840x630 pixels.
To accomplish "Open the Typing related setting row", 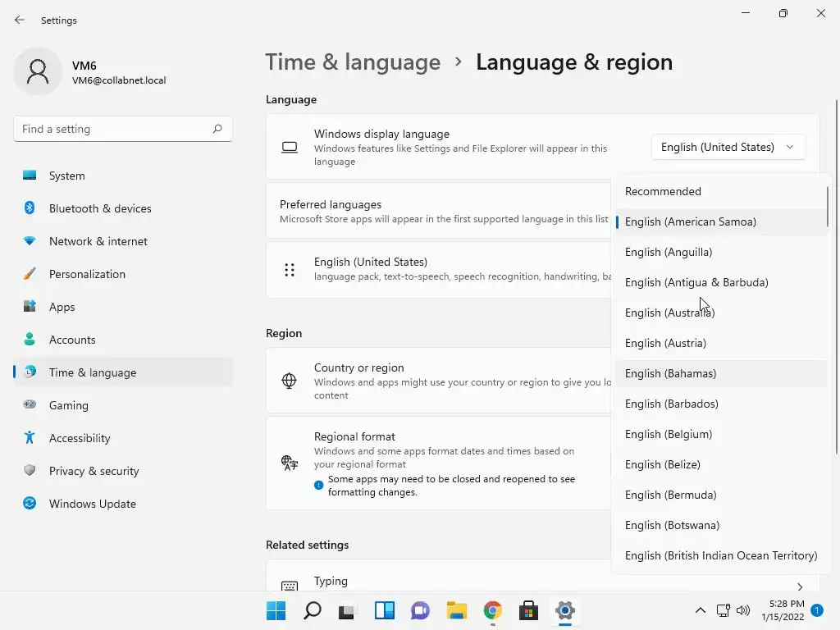I will click(x=543, y=576).
